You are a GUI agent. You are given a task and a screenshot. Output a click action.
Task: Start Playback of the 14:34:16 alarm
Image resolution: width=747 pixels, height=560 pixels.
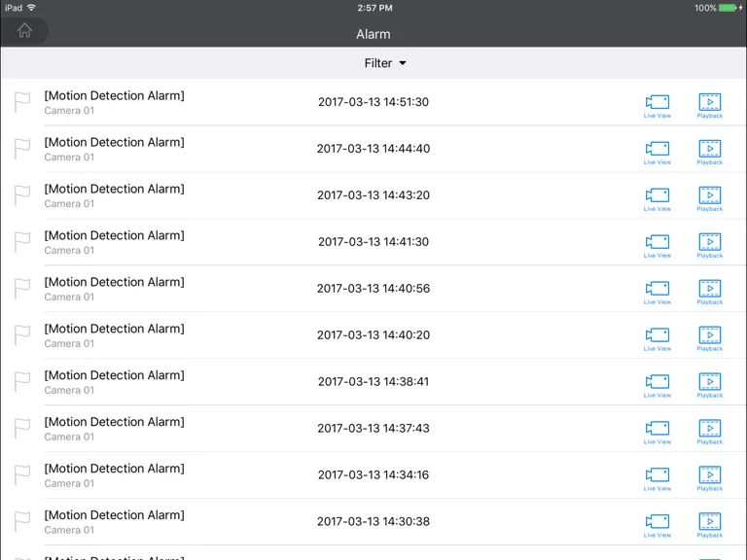pos(709,479)
